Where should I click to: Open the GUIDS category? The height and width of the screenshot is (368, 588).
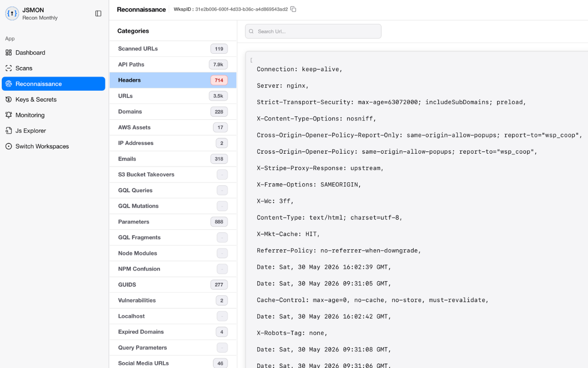pyautogui.click(x=173, y=284)
